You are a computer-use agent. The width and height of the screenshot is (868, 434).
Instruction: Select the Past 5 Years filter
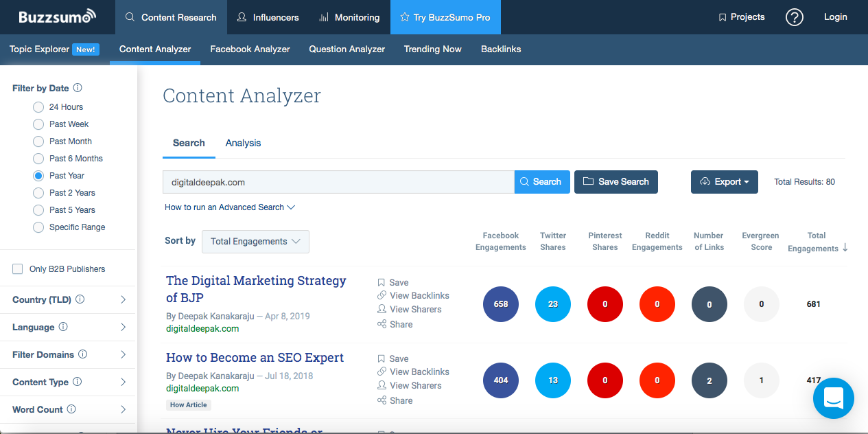point(38,210)
